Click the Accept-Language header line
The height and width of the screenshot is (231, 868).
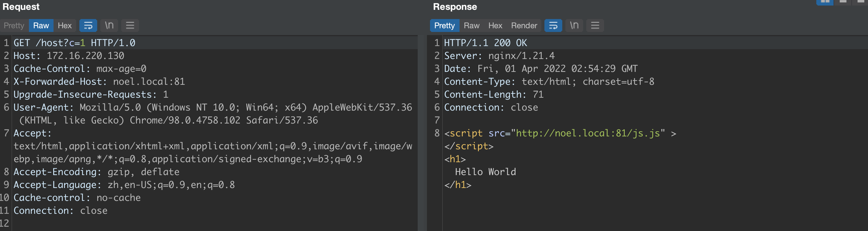point(124,185)
